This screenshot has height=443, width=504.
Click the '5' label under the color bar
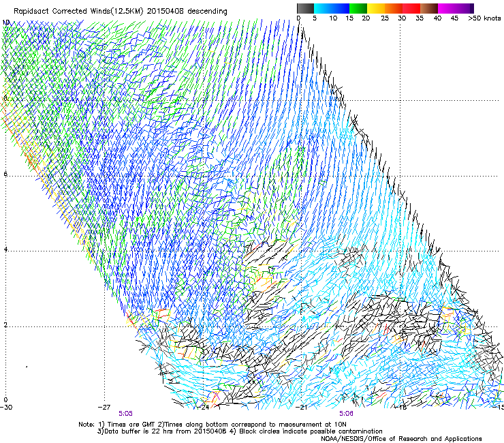315,18
